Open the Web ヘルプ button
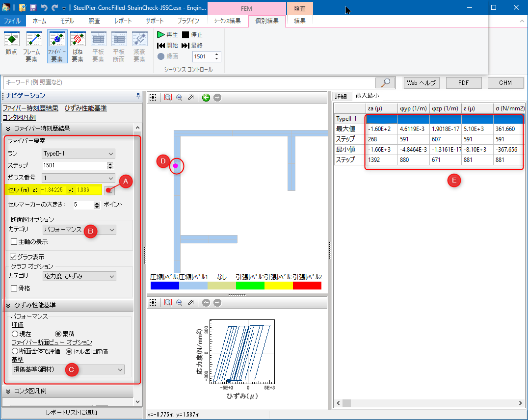Viewport: 528px width, 420px height. pos(421,82)
